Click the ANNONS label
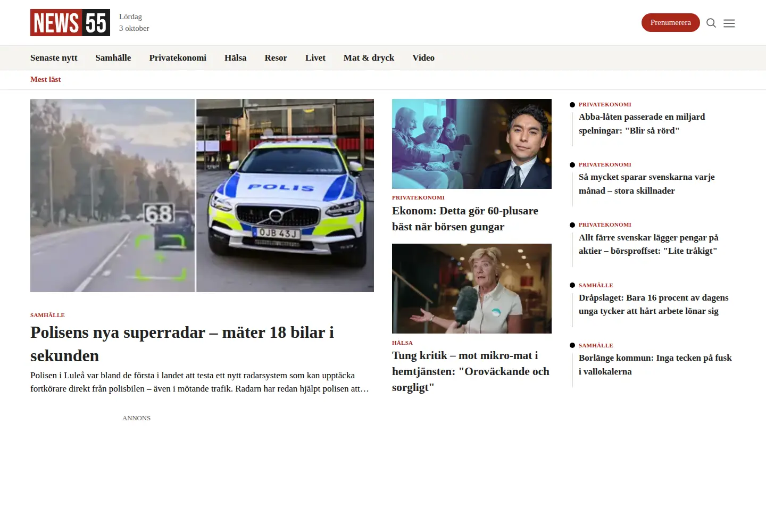 tap(136, 418)
